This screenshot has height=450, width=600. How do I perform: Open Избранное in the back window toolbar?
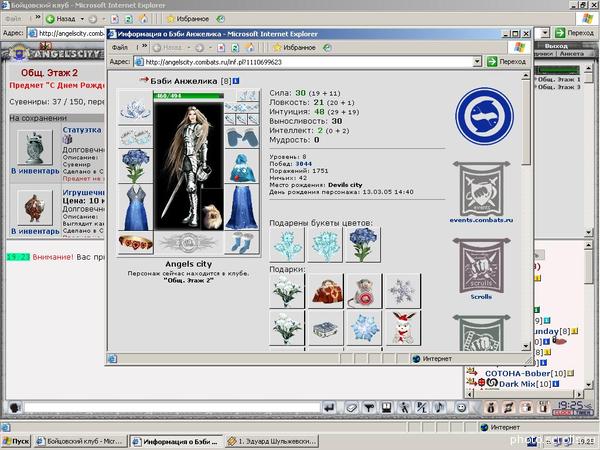click(188, 19)
